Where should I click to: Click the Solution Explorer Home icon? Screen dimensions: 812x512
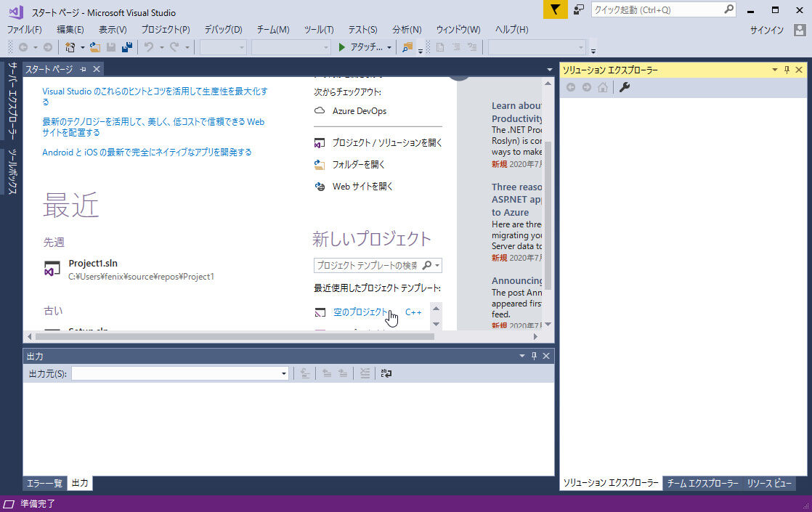coord(603,87)
